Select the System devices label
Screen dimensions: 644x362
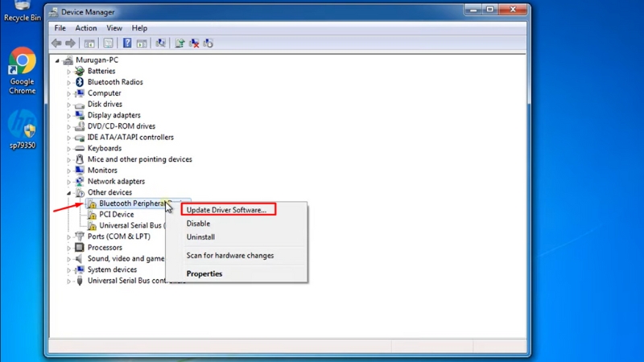[112, 269]
